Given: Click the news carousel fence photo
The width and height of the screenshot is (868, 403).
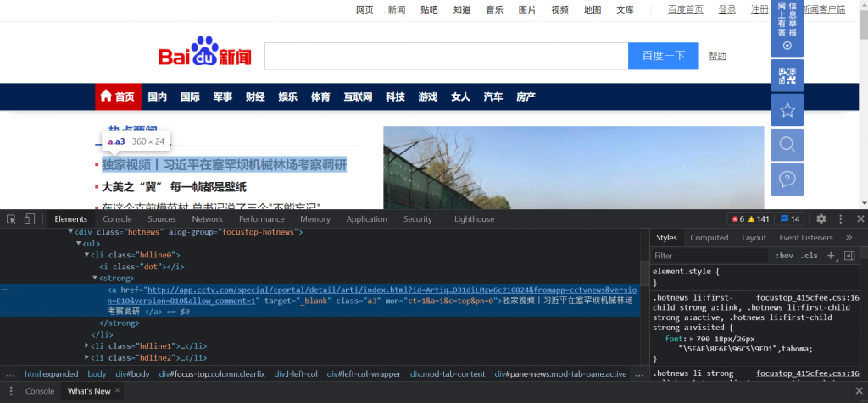Looking at the screenshot, I should pos(574,168).
